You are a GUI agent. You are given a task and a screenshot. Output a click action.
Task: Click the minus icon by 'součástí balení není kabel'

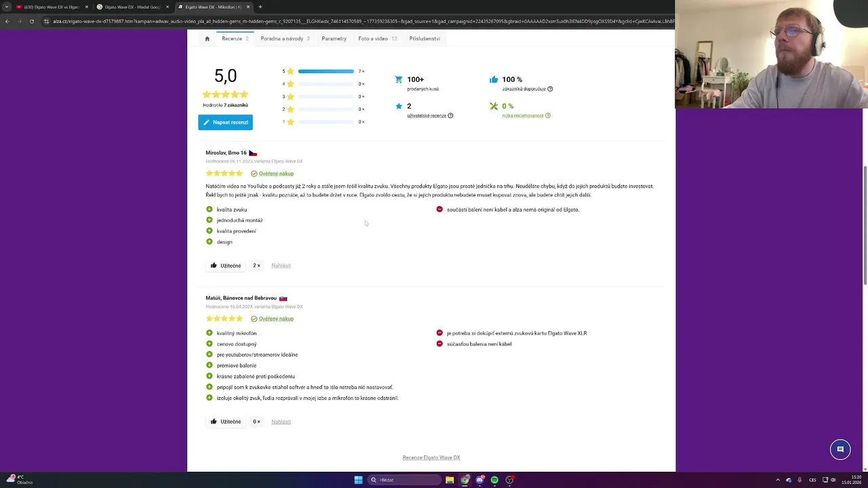click(439, 209)
